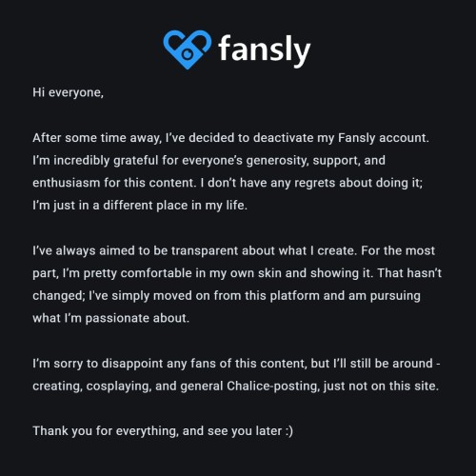Click the word "Fansly" in the first paragraph
The height and width of the screenshot is (476, 476).
(x=356, y=138)
